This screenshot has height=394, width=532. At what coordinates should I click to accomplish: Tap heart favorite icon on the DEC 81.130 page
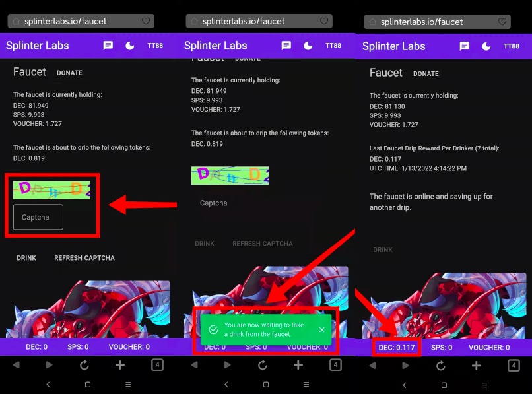502,22
